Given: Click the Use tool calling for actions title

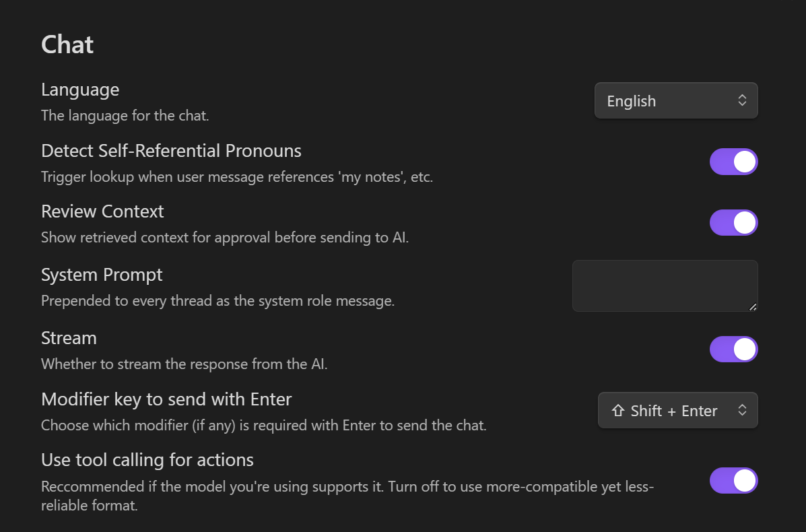Looking at the screenshot, I should point(147,460).
